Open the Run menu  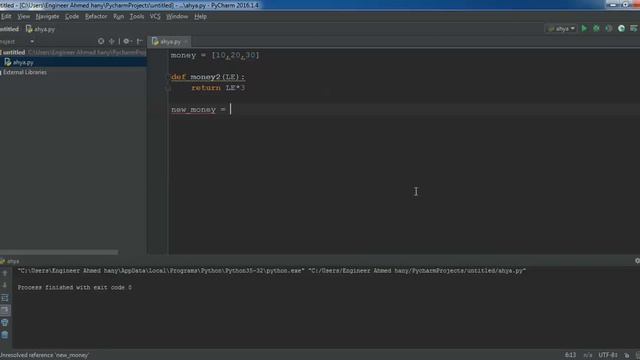(118, 17)
